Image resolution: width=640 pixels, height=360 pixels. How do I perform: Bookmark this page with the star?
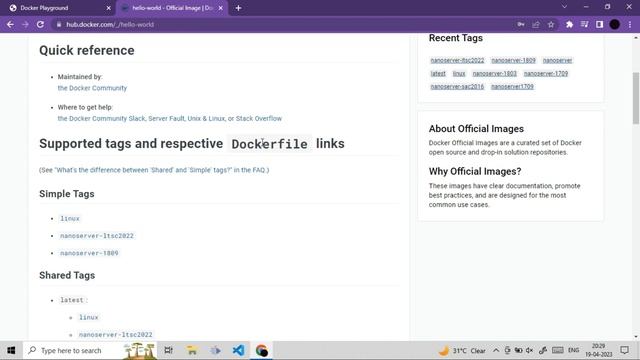551,24
